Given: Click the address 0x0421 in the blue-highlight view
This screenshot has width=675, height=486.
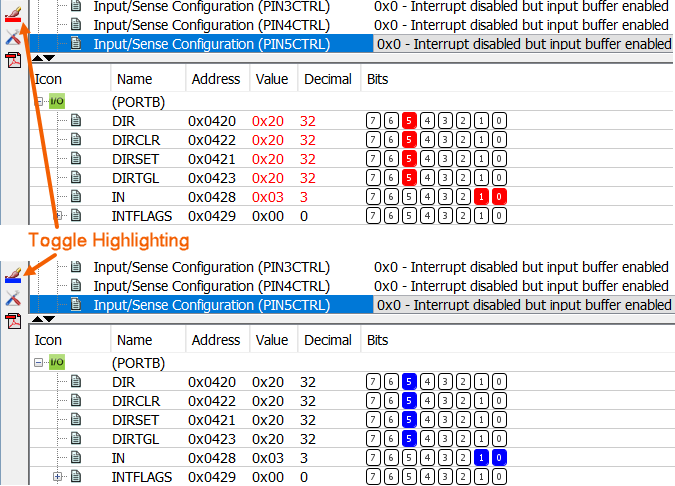Looking at the screenshot, I should [212, 420].
